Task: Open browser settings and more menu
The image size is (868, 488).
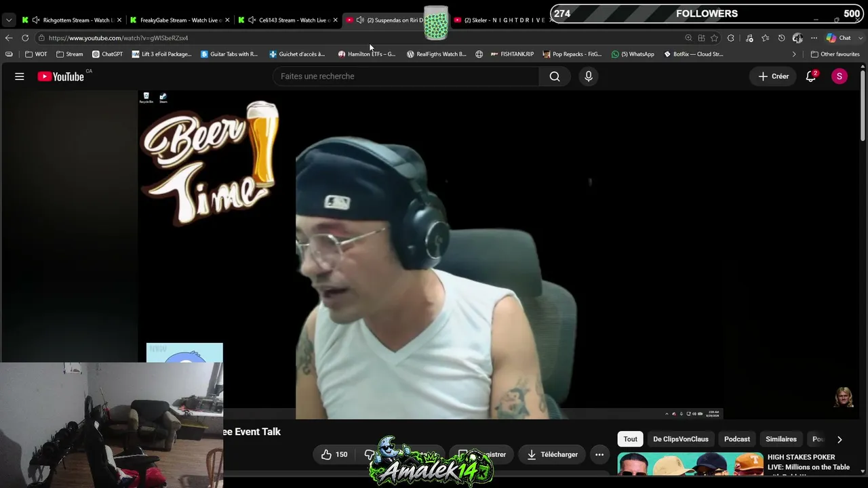Action: [x=814, y=38]
